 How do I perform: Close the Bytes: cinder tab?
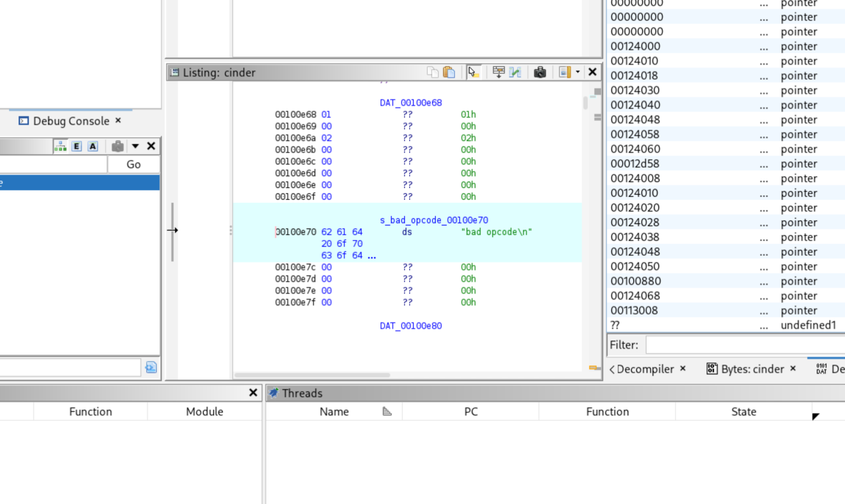pyautogui.click(x=793, y=368)
